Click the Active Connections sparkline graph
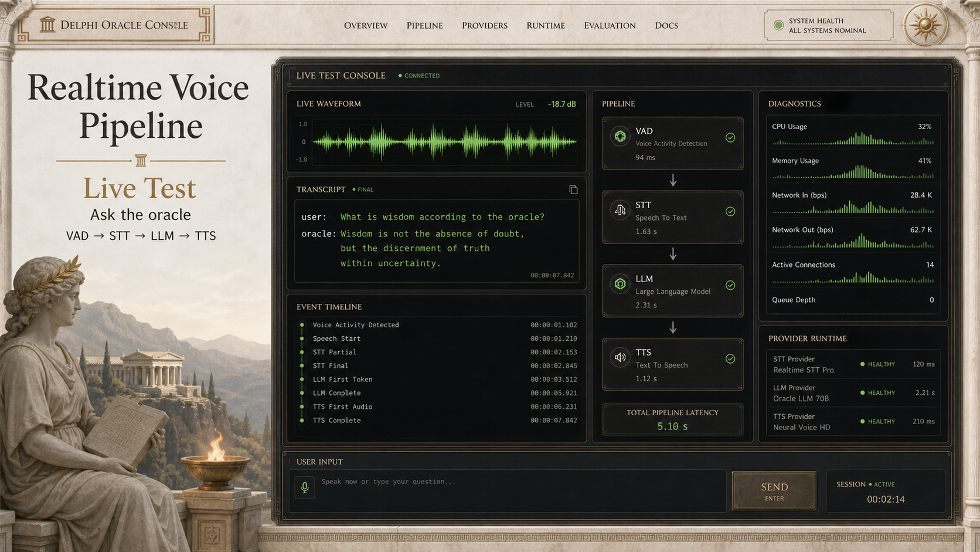Screen dimensions: 980x552 coord(853,277)
